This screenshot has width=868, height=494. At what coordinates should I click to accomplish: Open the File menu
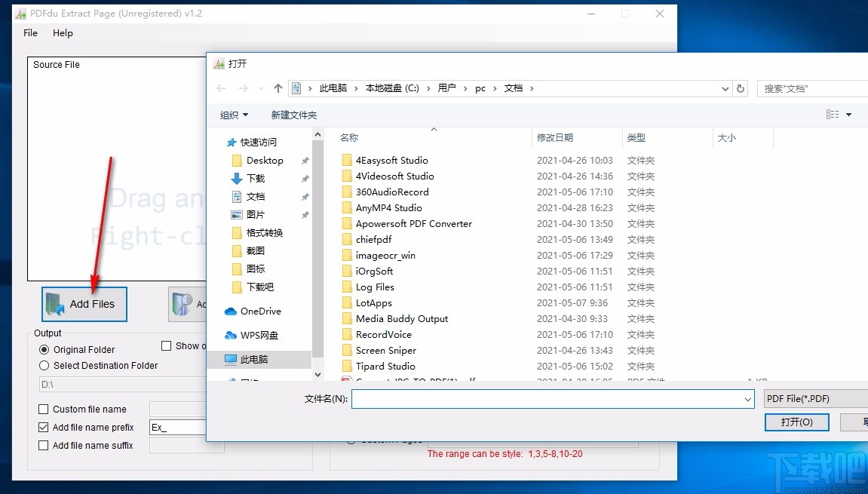(x=29, y=33)
